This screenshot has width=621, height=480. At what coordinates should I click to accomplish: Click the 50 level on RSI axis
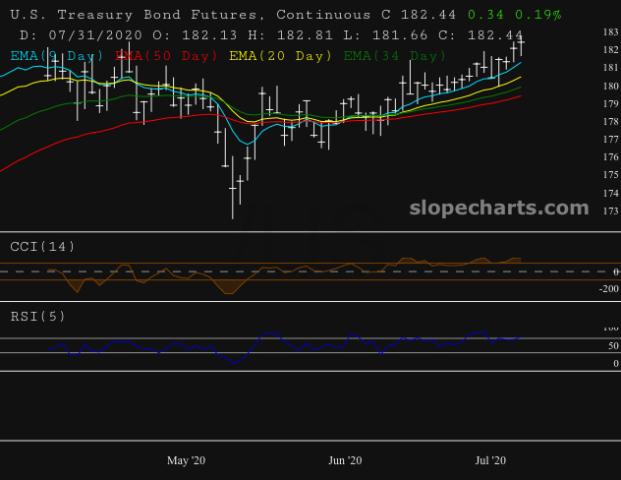(x=612, y=346)
